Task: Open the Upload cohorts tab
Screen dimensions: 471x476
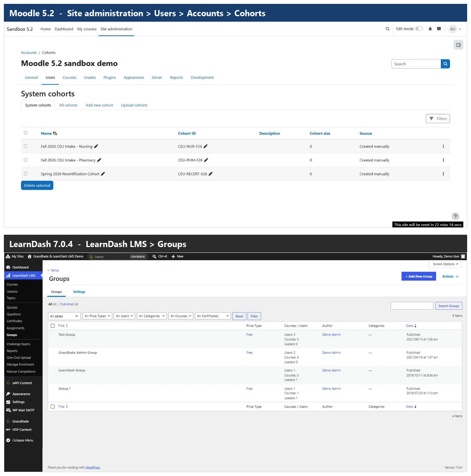Action: click(134, 105)
